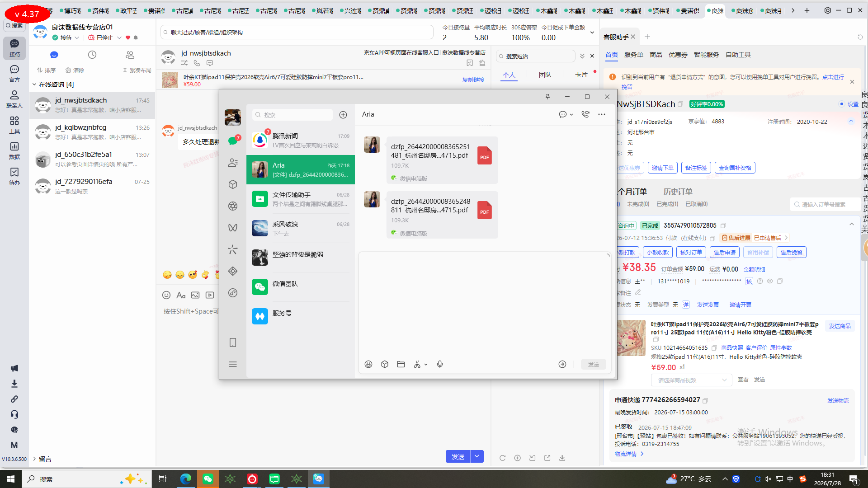The image size is (868, 488).
Task: Click the 查询国补资格 button
Action: click(735, 168)
